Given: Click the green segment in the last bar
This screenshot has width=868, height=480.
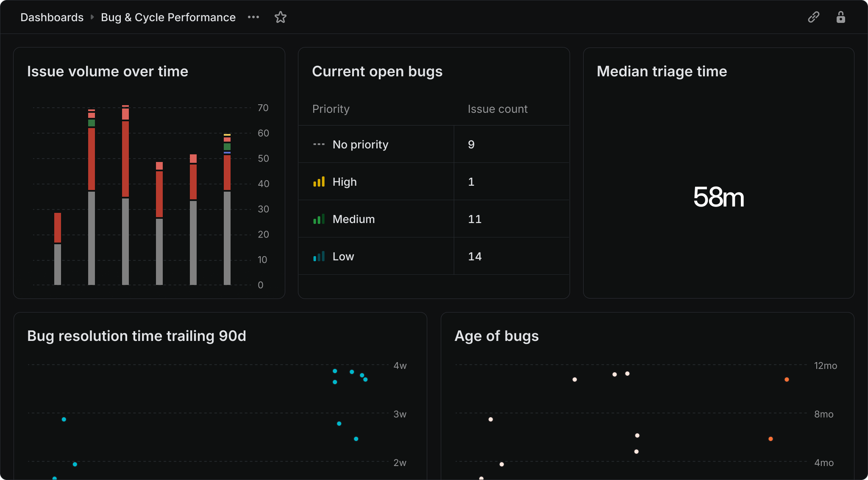Looking at the screenshot, I should coord(227,147).
